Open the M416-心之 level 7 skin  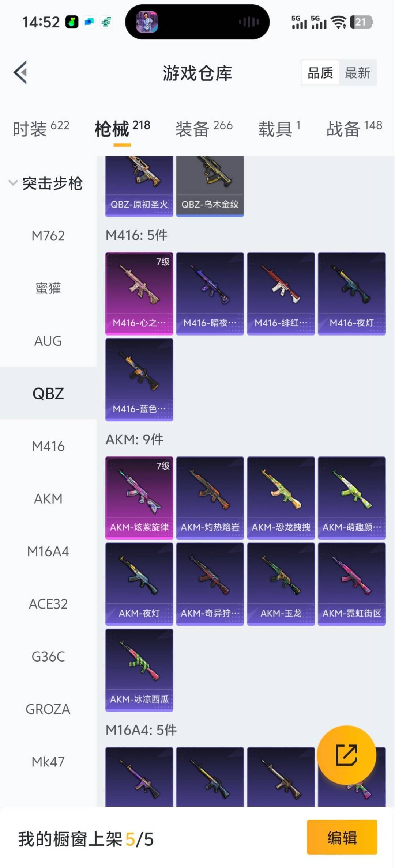[x=139, y=293]
